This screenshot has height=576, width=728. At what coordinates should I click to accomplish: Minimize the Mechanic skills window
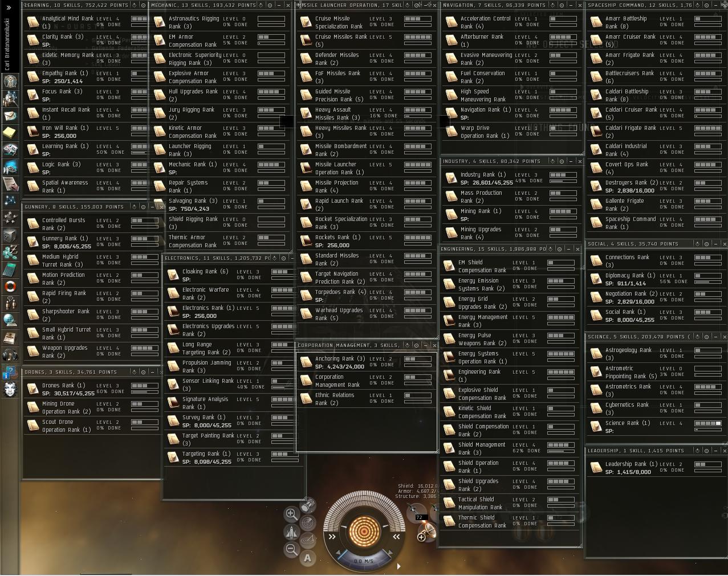279,5
